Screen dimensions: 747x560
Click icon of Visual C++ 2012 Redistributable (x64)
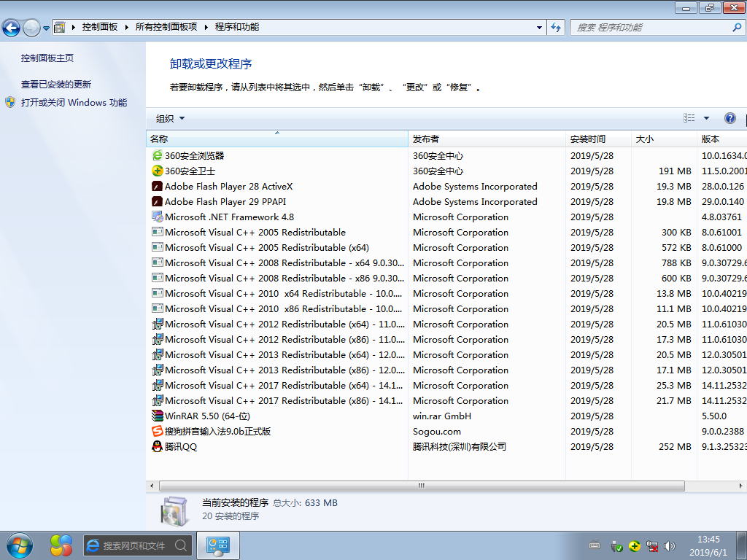(158, 324)
